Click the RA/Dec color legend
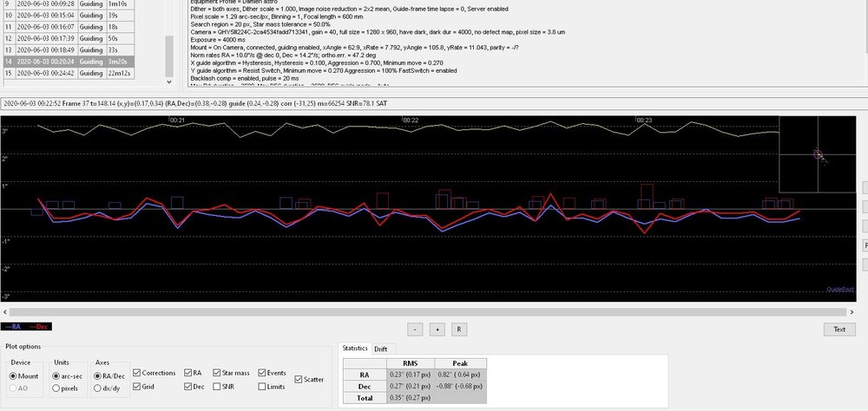 pos(27,326)
